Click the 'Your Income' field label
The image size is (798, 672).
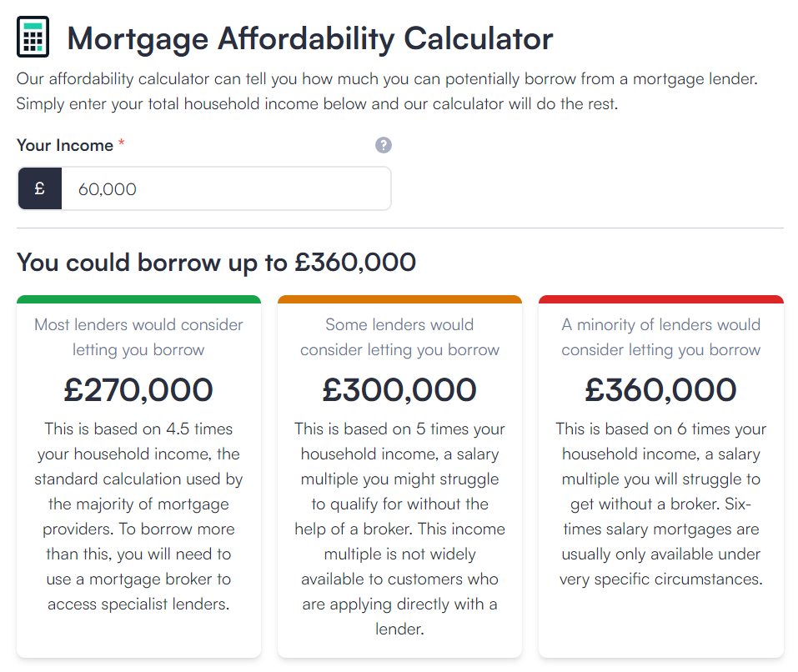coord(65,145)
